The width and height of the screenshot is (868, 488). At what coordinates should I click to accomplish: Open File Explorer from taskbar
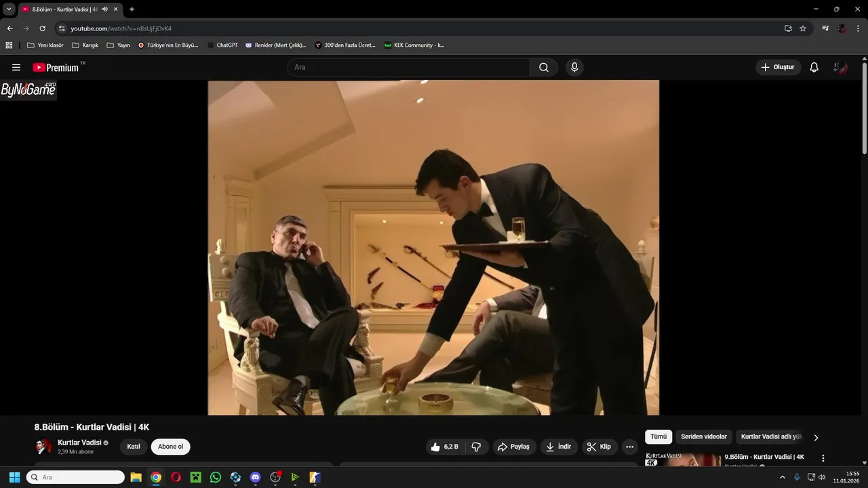pos(136,477)
